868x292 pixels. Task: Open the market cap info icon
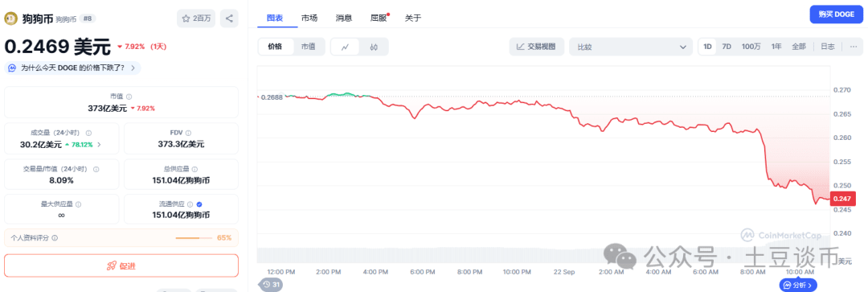[x=129, y=97]
